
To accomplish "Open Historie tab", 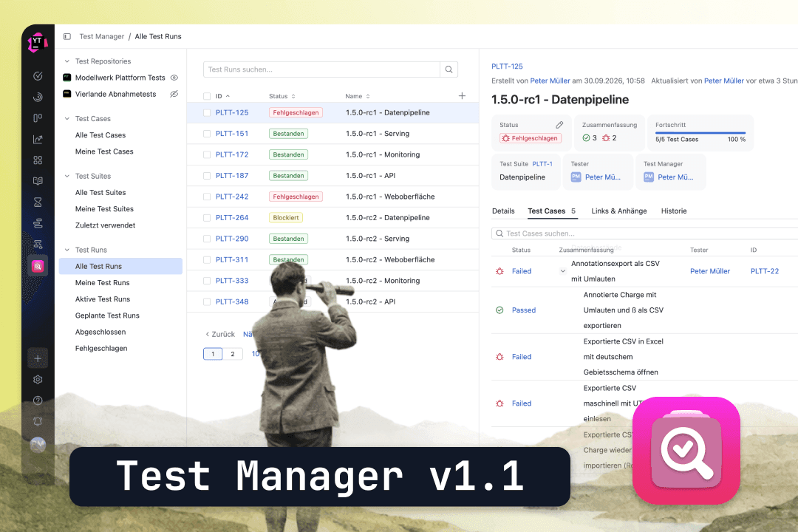I will click(674, 211).
